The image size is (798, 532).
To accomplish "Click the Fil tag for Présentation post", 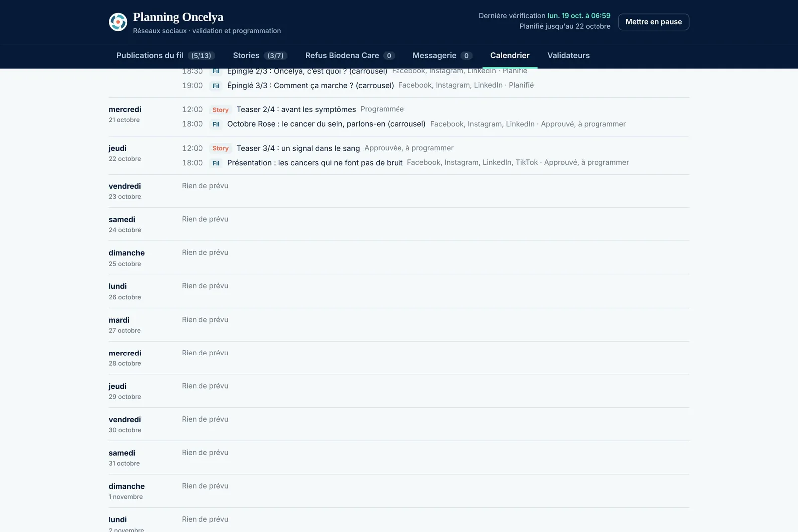I will tap(216, 163).
